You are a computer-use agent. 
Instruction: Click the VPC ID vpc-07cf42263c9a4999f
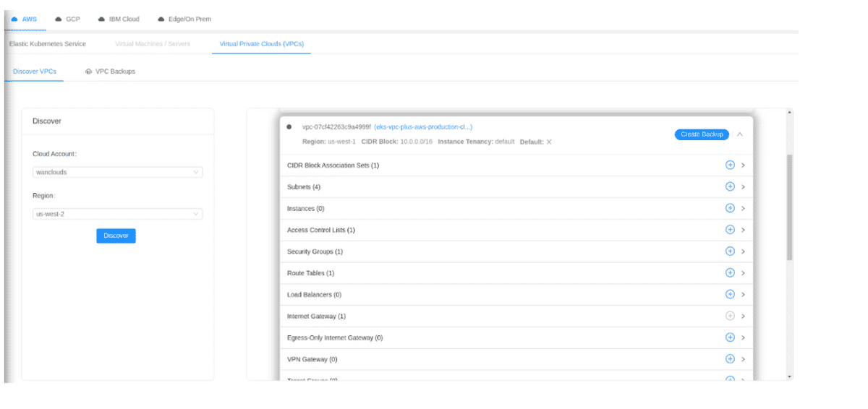click(x=336, y=126)
